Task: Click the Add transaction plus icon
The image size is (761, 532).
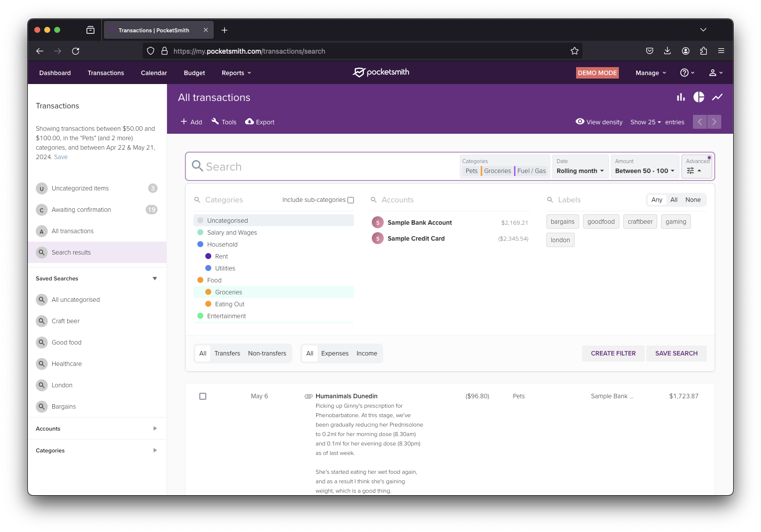Action: (184, 122)
